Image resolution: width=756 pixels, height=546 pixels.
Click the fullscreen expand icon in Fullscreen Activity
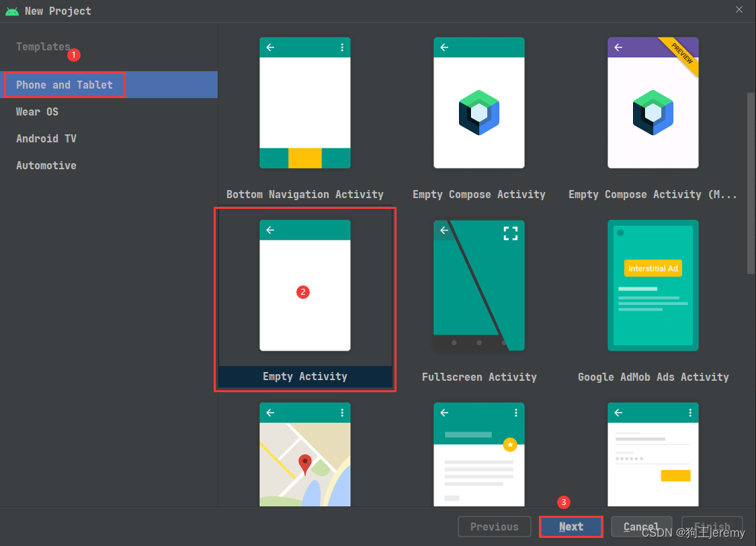point(511,234)
